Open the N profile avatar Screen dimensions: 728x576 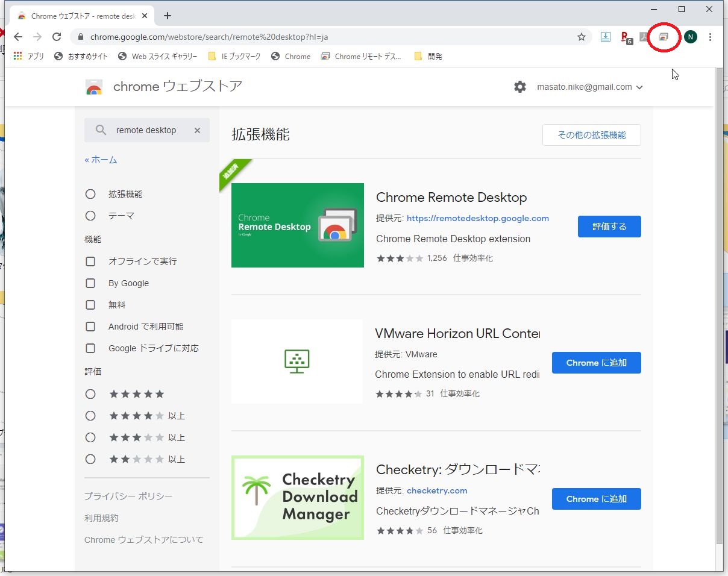pos(690,37)
